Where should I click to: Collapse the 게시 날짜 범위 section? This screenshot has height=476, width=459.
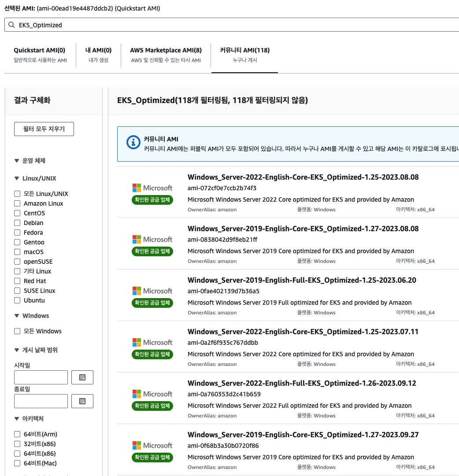click(x=17, y=350)
